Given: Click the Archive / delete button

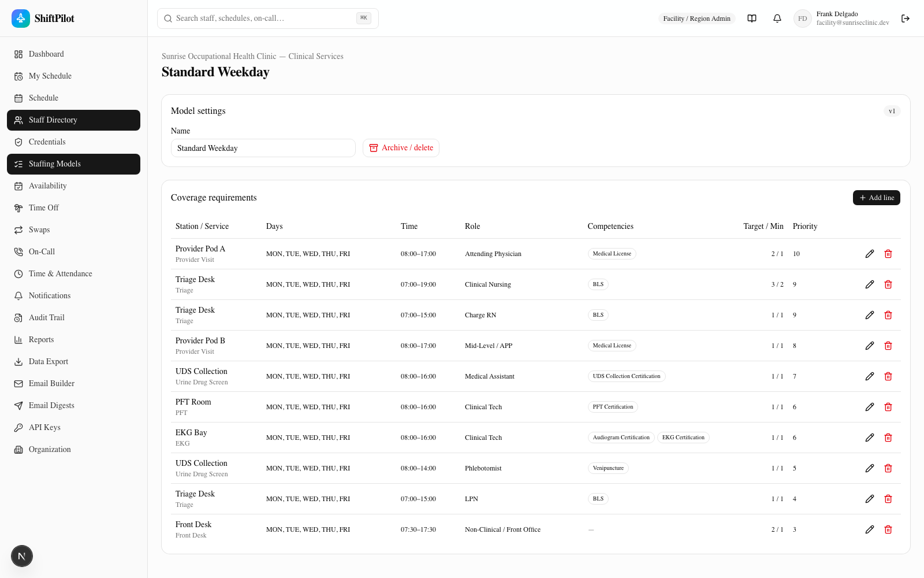Looking at the screenshot, I should (x=401, y=148).
